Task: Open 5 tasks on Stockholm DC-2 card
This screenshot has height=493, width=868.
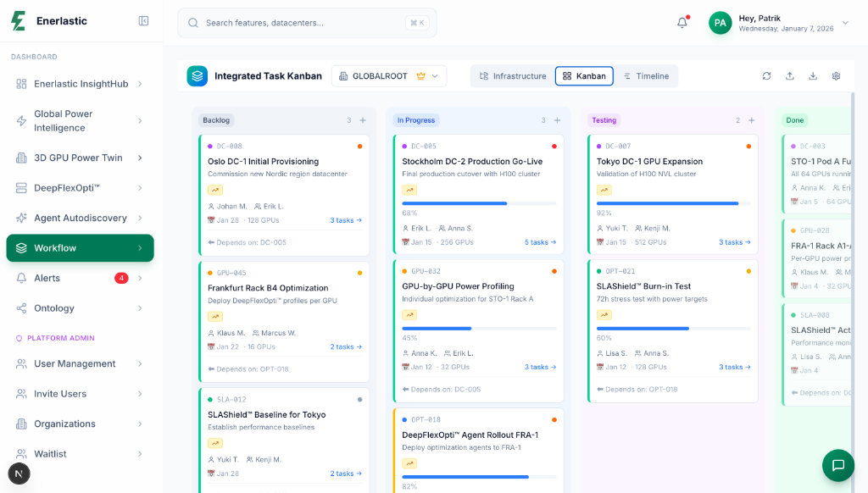Action: click(x=540, y=242)
